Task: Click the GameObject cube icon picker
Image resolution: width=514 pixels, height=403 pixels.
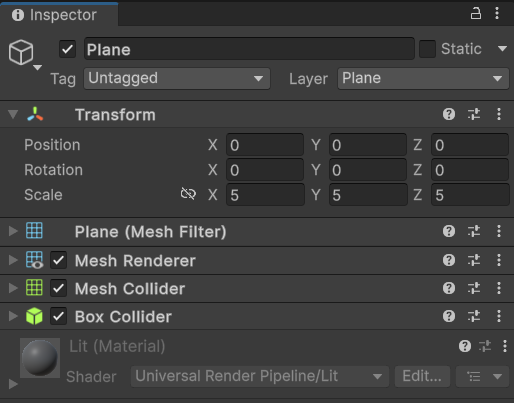Action: (x=24, y=54)
